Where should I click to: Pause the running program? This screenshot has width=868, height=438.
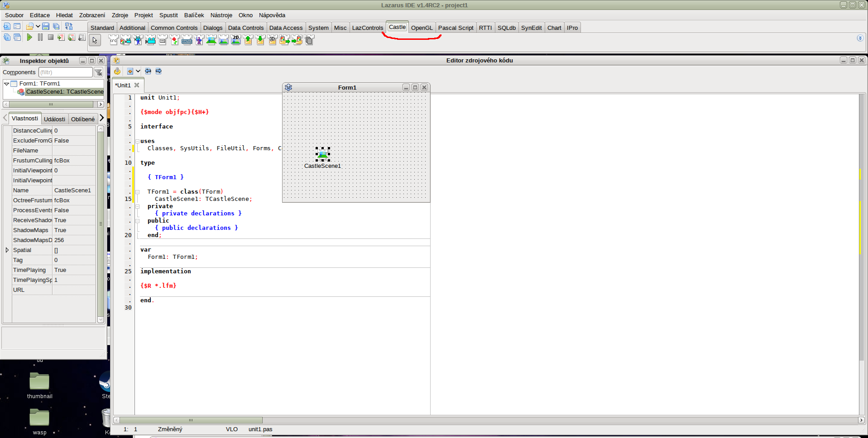(40, 37)
